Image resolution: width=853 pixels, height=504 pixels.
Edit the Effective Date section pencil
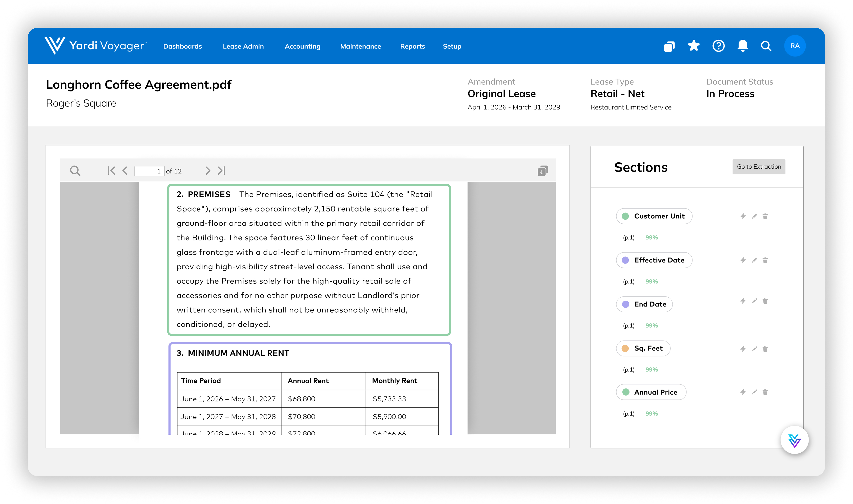click(754, 260)
